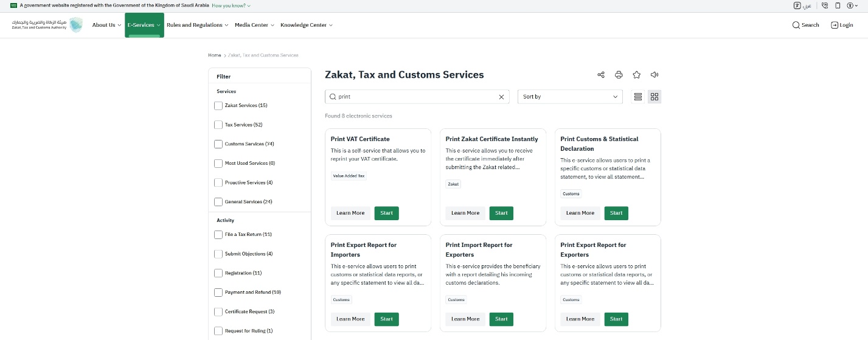Click Value Added Tax tag
Image resolution: width=868 pixels, height=340 pixels.
(349, 176)
